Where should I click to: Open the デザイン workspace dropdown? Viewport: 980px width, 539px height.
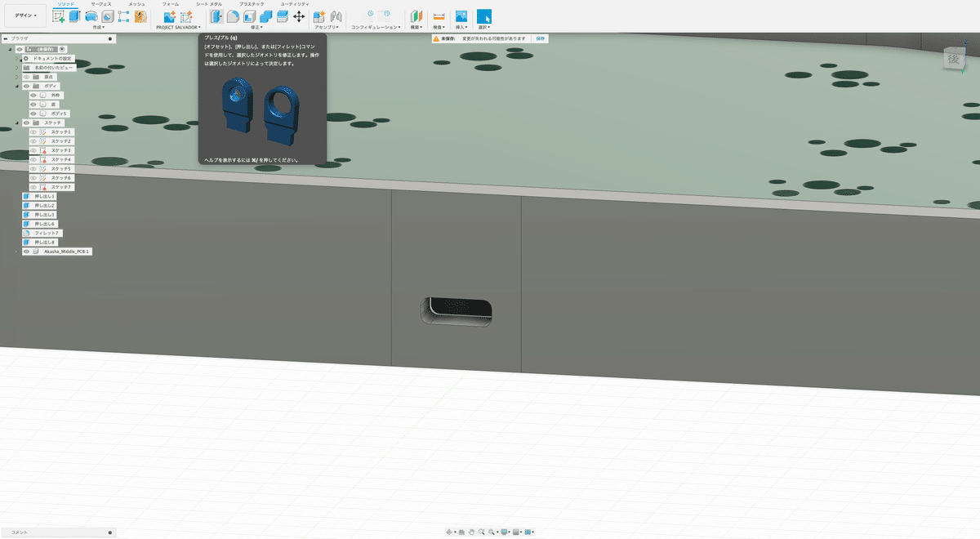tap(25, 16)
